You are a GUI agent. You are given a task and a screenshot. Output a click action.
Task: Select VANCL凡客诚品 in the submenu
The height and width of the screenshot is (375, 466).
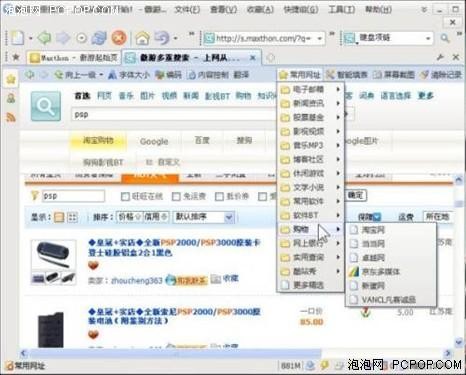click(391, 300)
